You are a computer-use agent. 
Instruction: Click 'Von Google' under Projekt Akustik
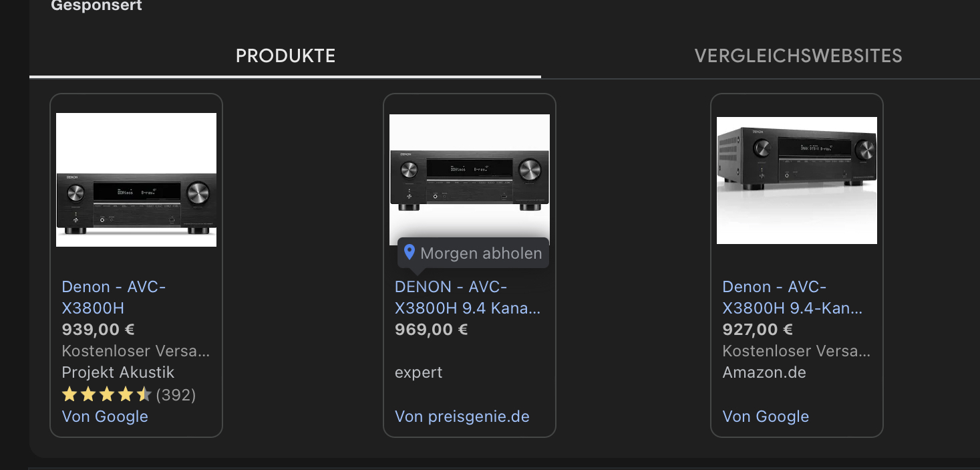pyautogui.click(x=105, y=417)
